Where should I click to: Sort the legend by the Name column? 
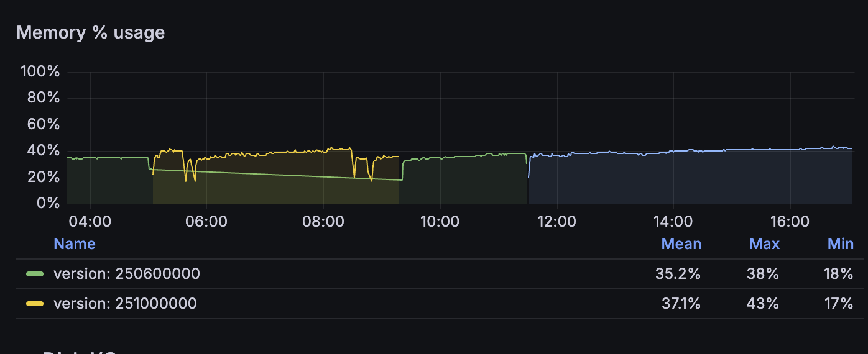coord(75,244)
